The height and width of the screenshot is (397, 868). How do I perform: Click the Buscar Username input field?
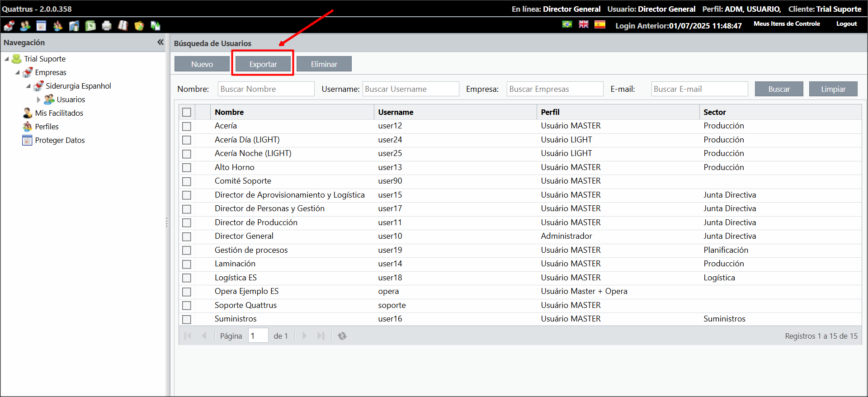click(x=410, y=89)
